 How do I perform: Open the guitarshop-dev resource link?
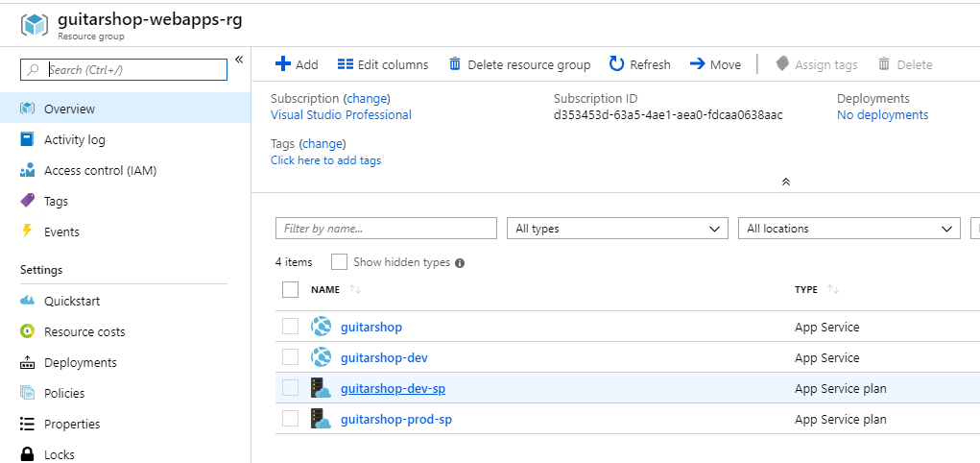point(384,357)
